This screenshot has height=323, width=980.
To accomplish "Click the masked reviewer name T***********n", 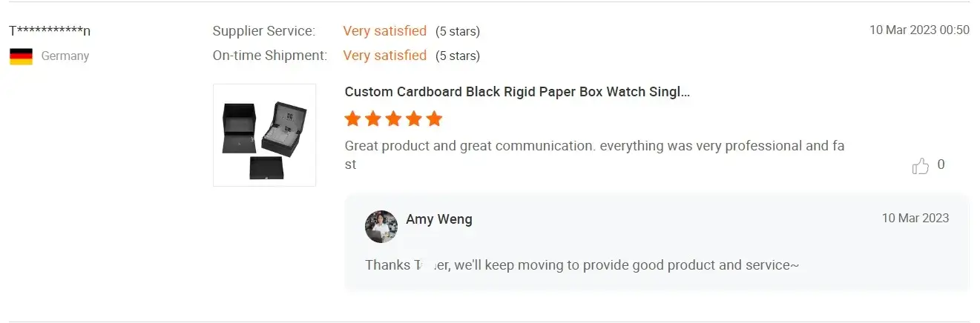I will pos(50,31).
